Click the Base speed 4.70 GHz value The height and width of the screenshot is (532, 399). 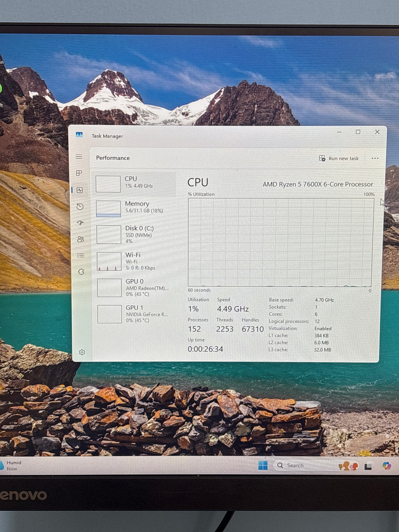[x=324, y=300]
